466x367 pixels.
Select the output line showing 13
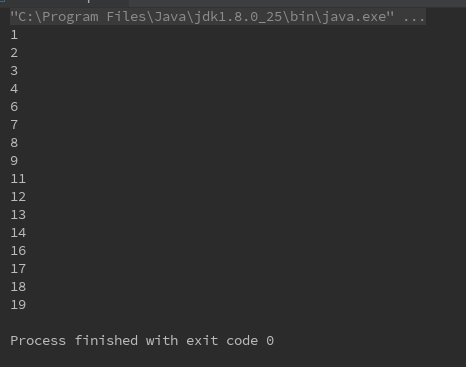tap(18, 215)
